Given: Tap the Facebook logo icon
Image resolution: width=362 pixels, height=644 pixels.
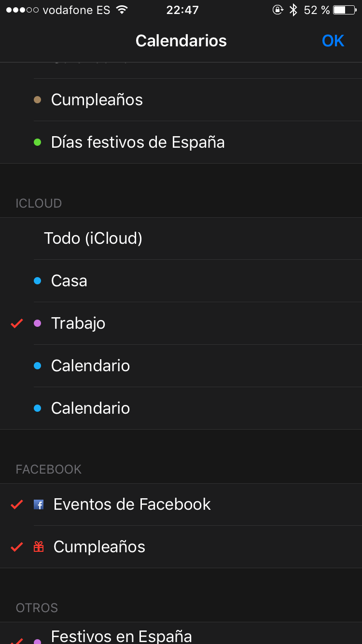Looking at the screenshot, I should pyautogui.click(x=39, y=504).
